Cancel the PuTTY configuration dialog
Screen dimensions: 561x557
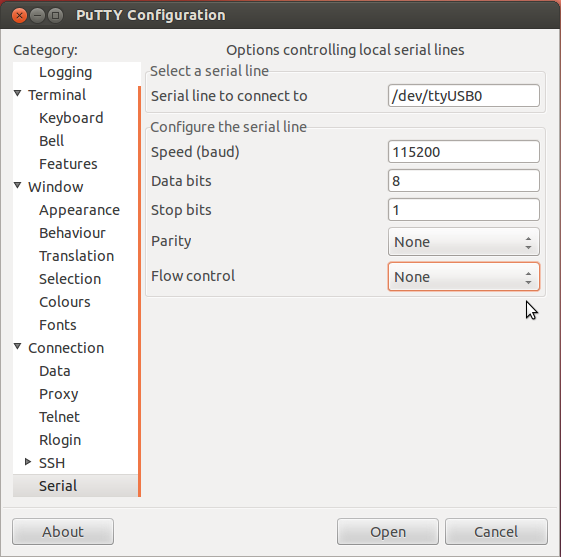click(496, 532)
